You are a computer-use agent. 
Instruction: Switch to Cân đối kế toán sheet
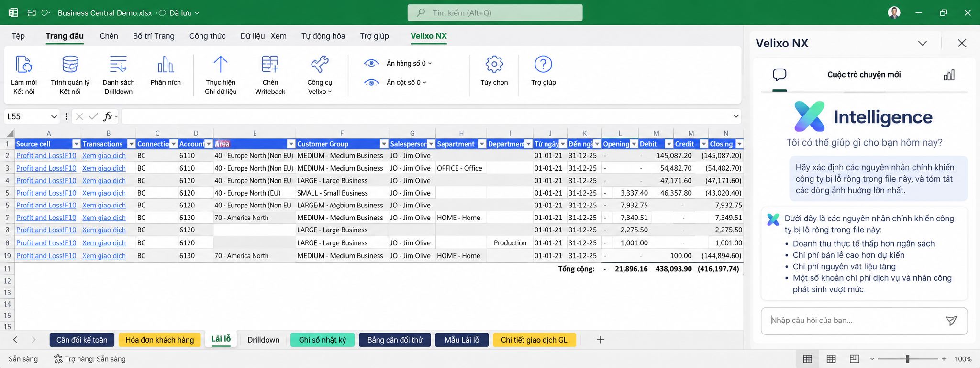coord(82,340)
